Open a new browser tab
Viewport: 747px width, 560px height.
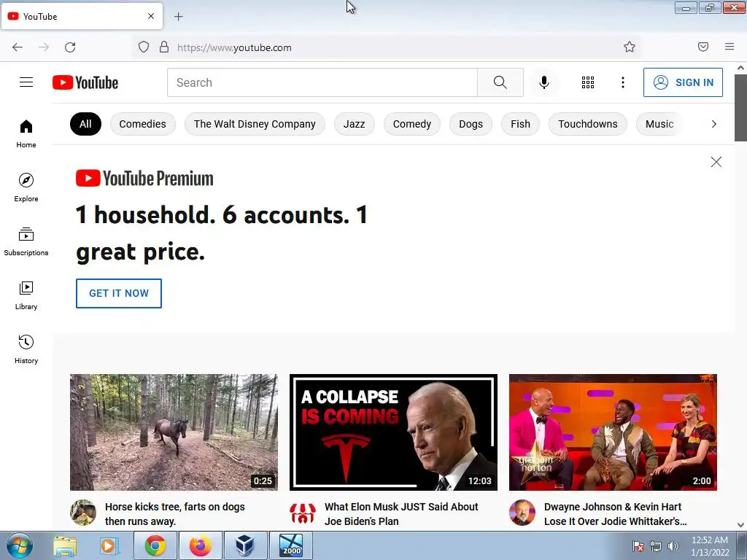coord(178,17)
